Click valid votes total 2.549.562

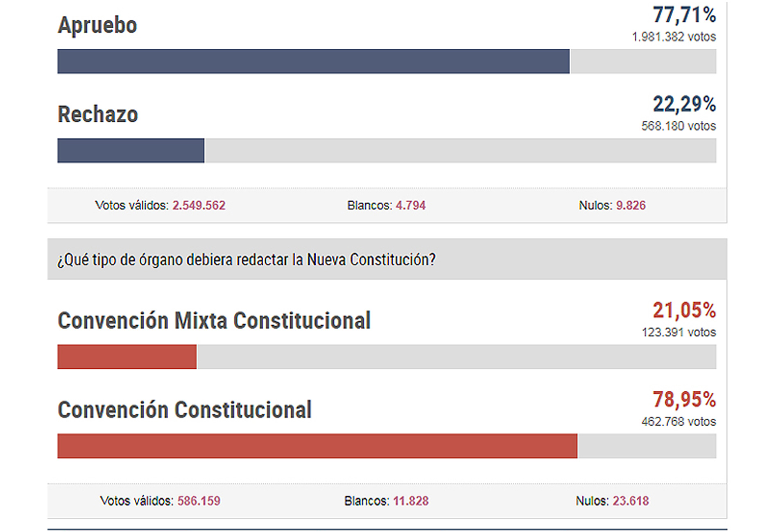click(x=199, y=205)
